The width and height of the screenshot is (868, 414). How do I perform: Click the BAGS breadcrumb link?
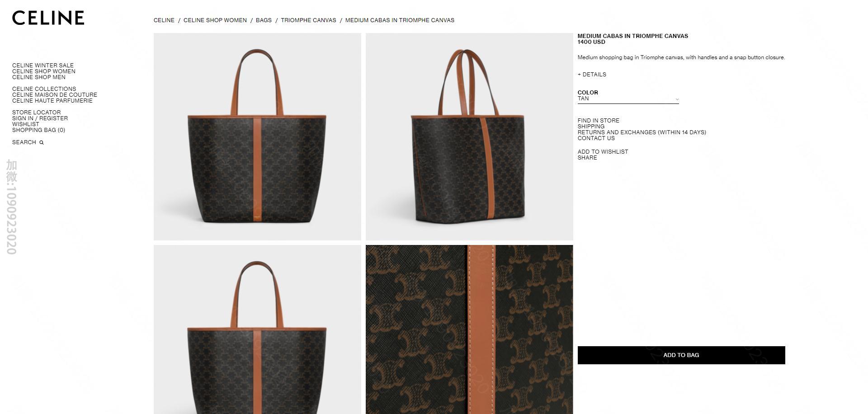pyautogui.click(x=264, y=20)
